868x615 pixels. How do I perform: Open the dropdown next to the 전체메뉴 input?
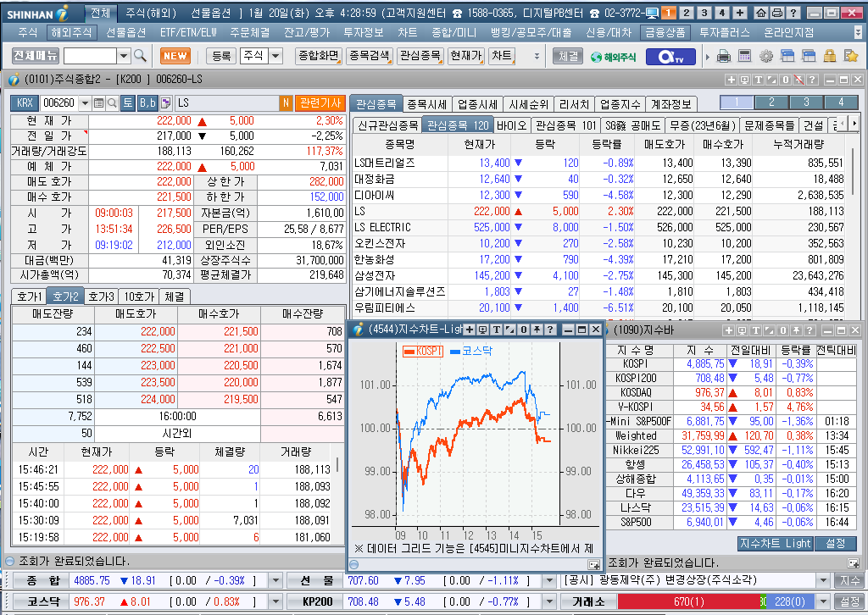tap(124, 56)
